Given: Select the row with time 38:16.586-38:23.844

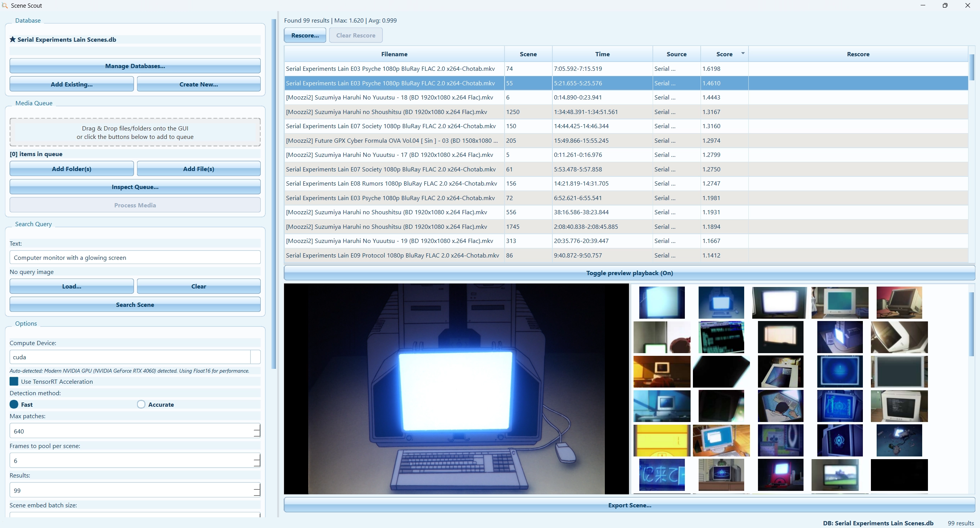Looking at the screenshot, I should (x=626, y=212).
